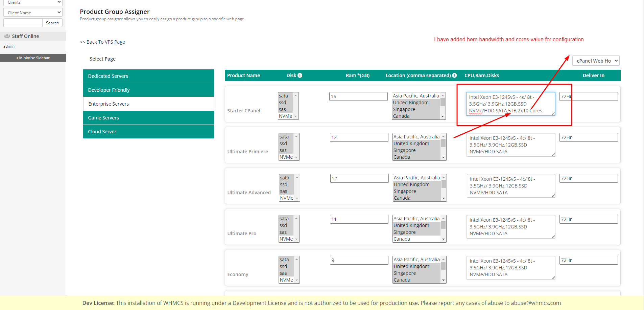Click Starter CPanel CPU,Ram,Disks text area
644x310 pixels.
[x=510, y=104]
